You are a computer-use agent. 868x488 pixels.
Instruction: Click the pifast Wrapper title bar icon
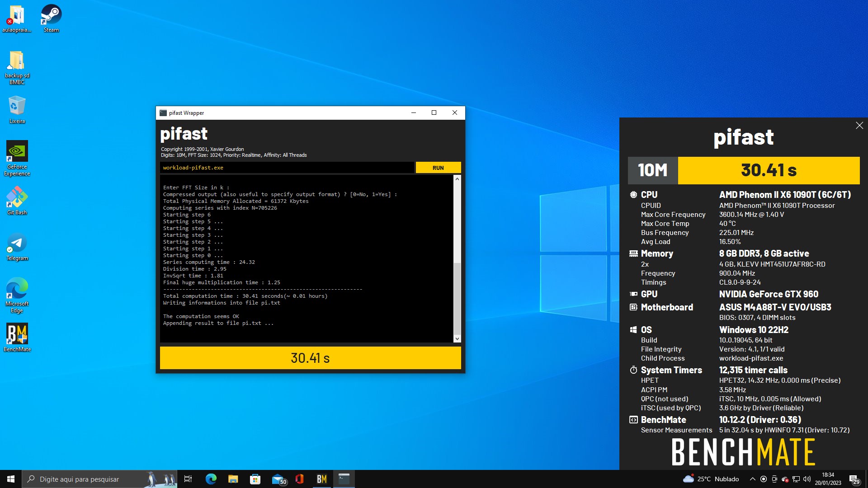[x=163, y=113]
